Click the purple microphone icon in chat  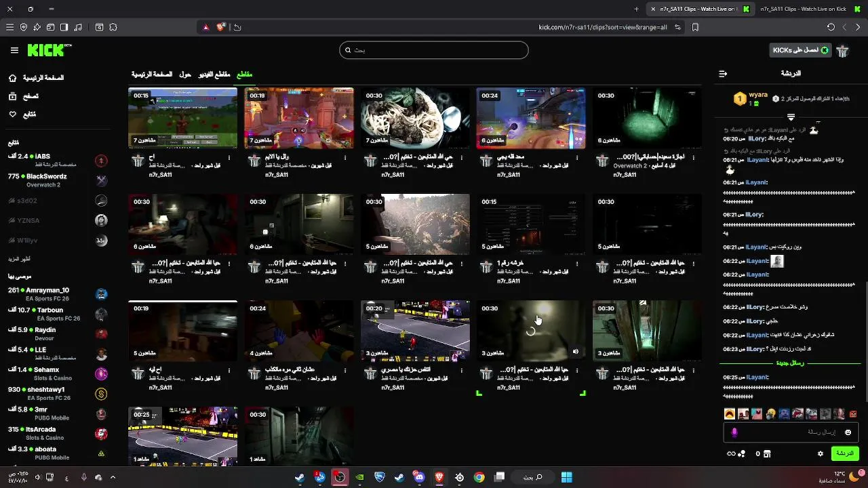point(734,432)
